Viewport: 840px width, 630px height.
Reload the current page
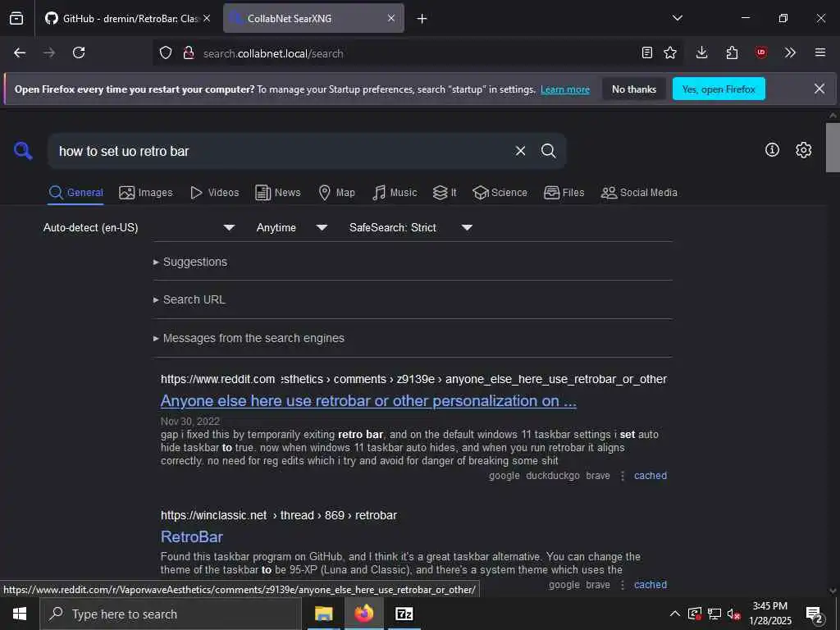point(79,52)
